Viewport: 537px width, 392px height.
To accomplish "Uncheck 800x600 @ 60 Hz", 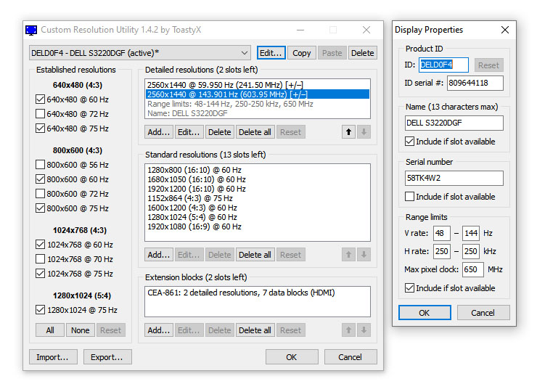I will (x=40, y=179).
